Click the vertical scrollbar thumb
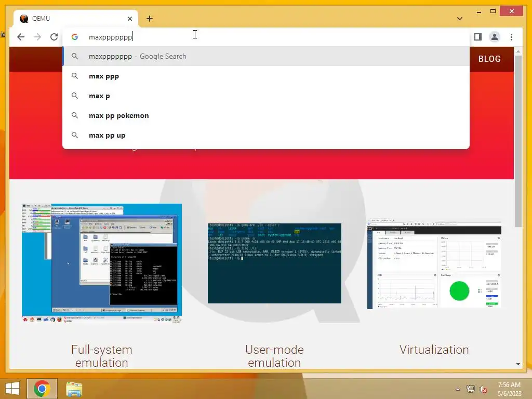532x399 pixels. (x=518, y=141)
